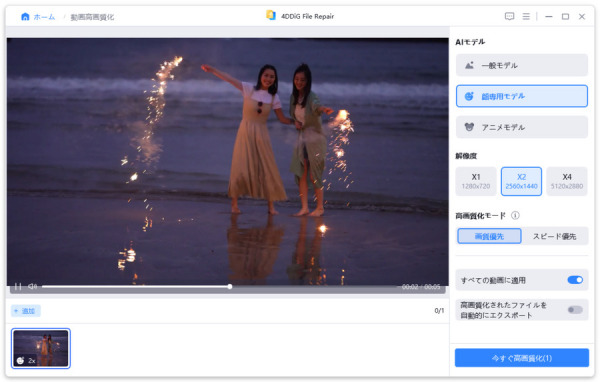This screenshot has height=382, width=600.
Task: Choose the アニメモデル option
Action: (522, 127)
